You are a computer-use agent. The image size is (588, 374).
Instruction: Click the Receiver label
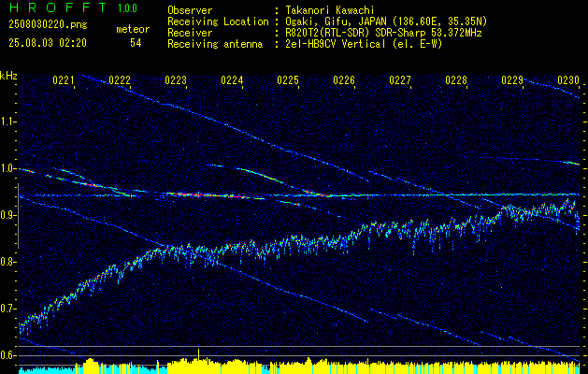point(190,33)
